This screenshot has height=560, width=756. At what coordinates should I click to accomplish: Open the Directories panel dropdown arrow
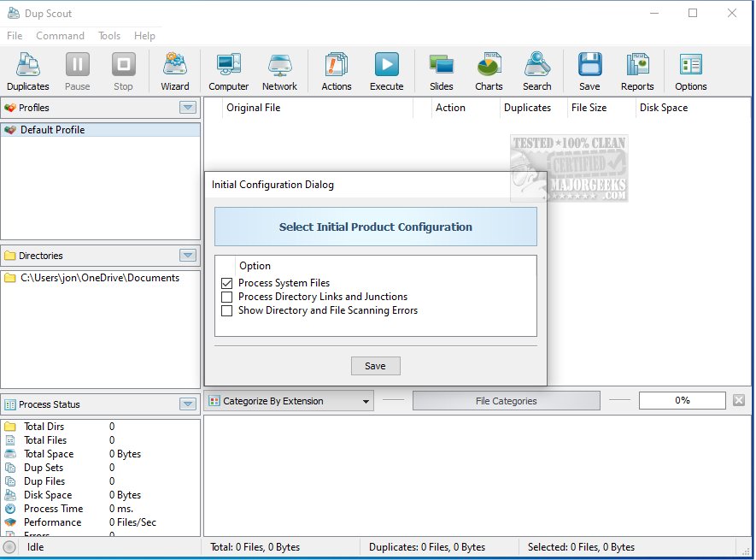[188, 256]
